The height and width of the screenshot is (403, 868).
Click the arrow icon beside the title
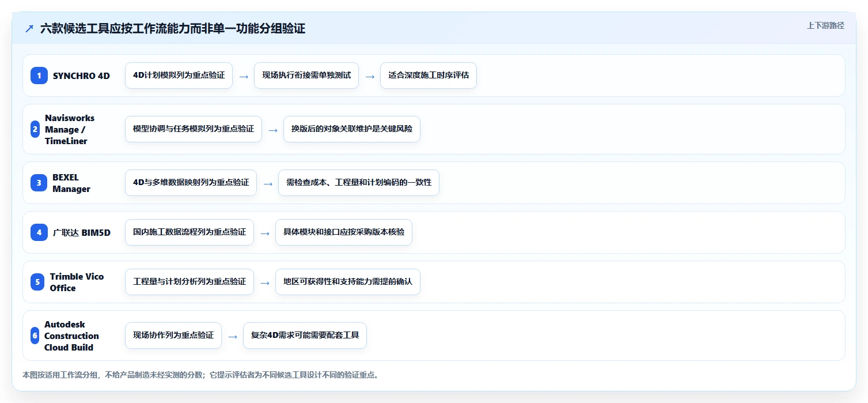[29, 29]
